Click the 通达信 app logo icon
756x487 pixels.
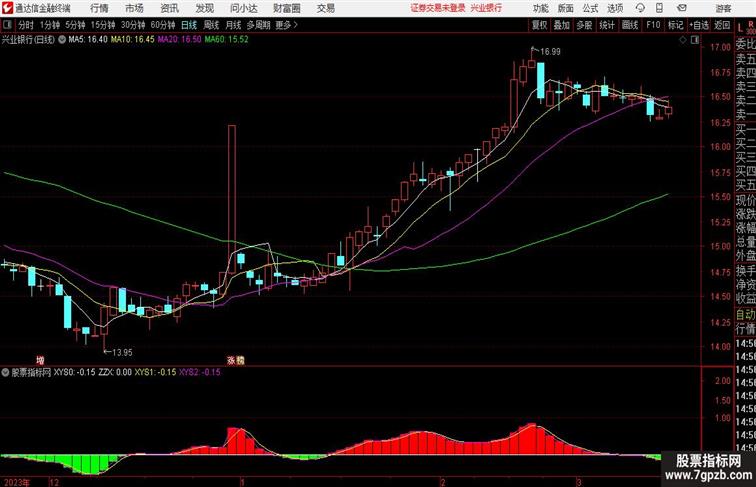point(7,8)
